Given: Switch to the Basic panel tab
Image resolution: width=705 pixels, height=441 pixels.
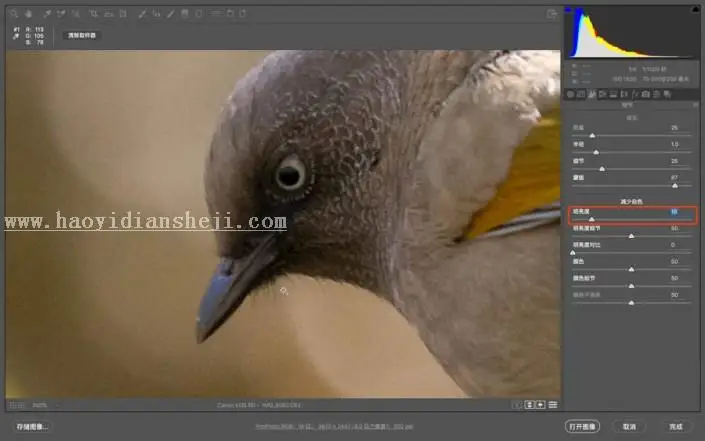Looking at the screenshot, I should (570, 94).
